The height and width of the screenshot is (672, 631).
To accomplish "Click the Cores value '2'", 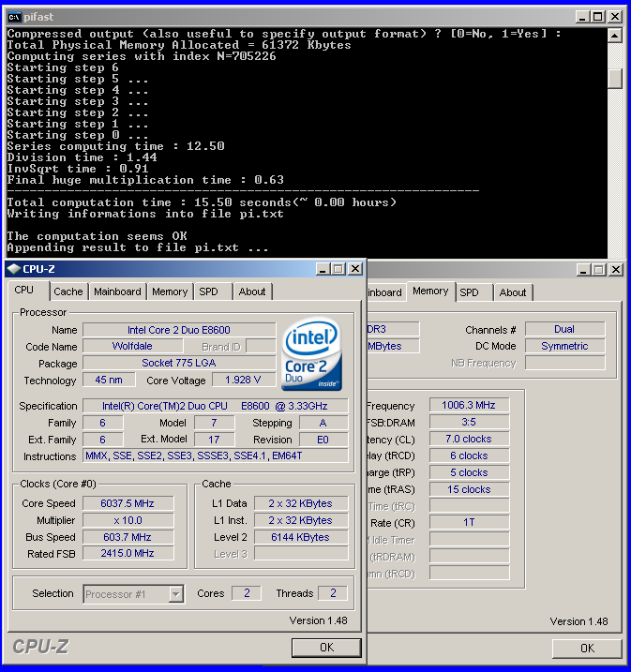I will pyautogui.click(x=247, y=593).
